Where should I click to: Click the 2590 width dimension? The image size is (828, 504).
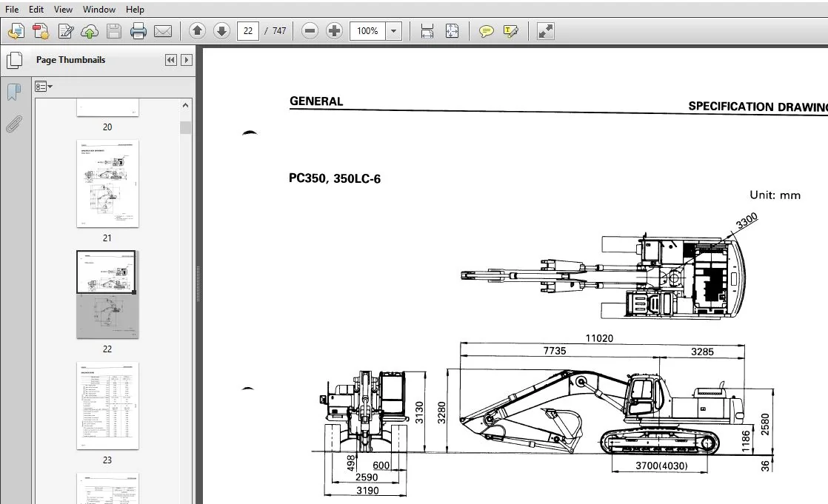click(x=367, y=477)
